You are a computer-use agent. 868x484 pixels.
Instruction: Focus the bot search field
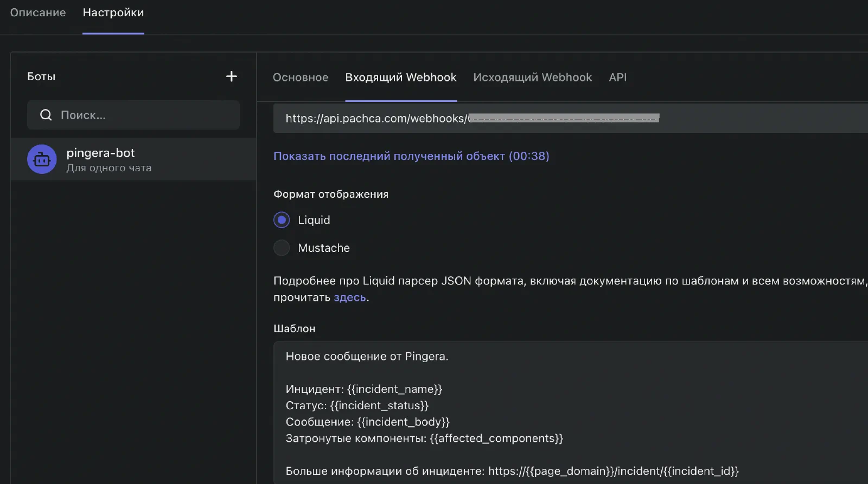pos(133,115)
